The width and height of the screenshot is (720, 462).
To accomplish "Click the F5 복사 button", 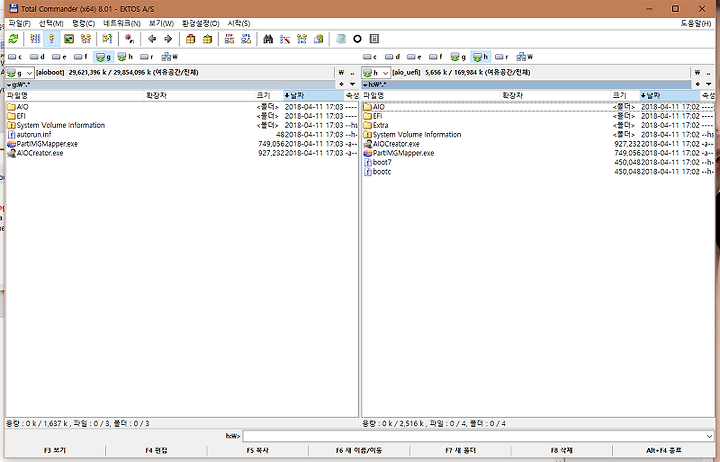I will pyautogui.click(x=258, y=451).
